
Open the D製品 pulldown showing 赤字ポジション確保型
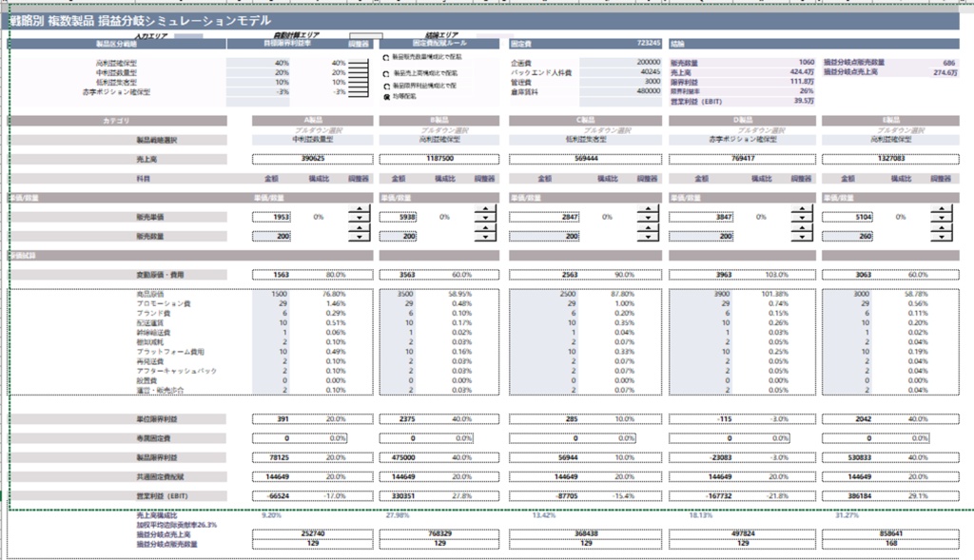click(x=742, y=141)
